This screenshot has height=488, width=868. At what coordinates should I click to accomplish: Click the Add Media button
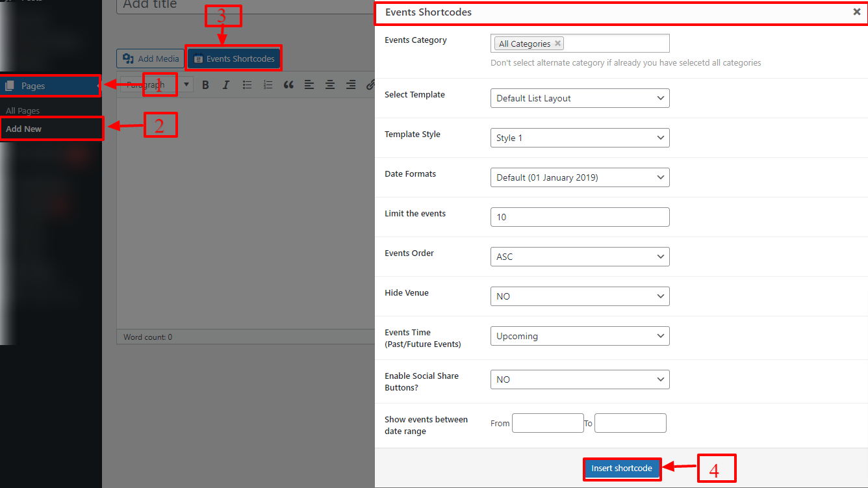(151, 58)
